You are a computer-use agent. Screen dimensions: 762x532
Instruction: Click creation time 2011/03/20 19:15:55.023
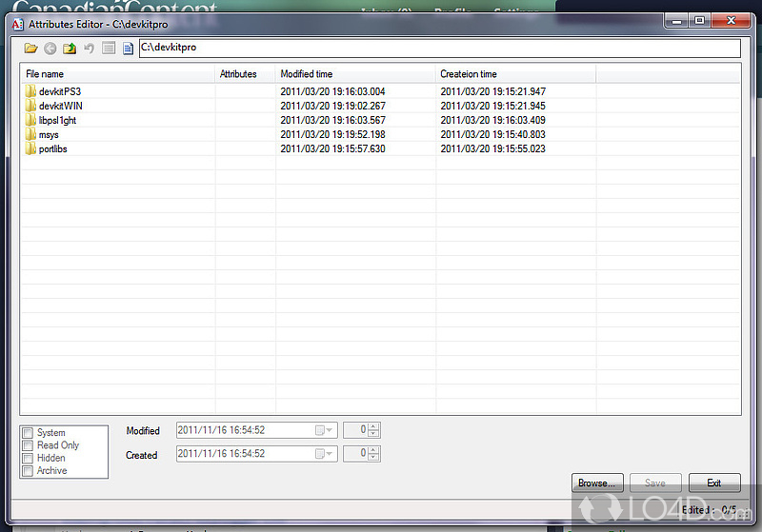pyautogui.click(x=492, y=148)
